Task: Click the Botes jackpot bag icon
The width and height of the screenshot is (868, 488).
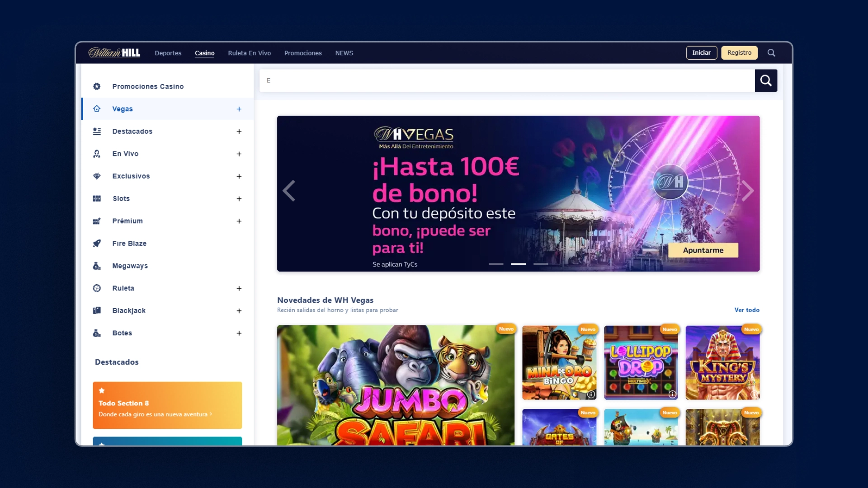Action: tap(97, 333)
